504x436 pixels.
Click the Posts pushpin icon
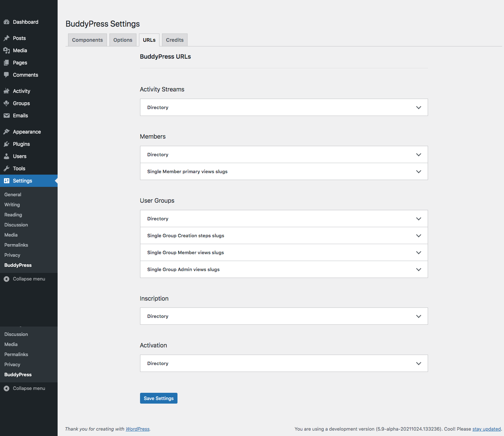point(6,38)
